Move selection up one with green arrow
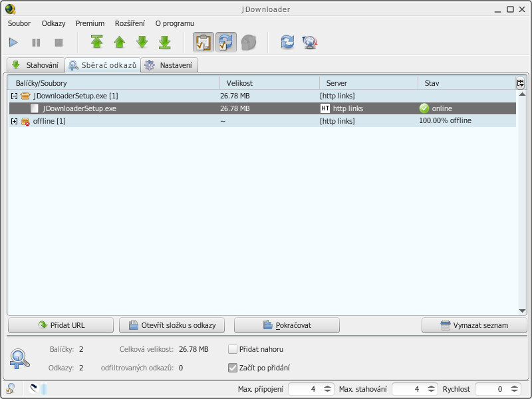532x399 pixels. coord(120,42)
